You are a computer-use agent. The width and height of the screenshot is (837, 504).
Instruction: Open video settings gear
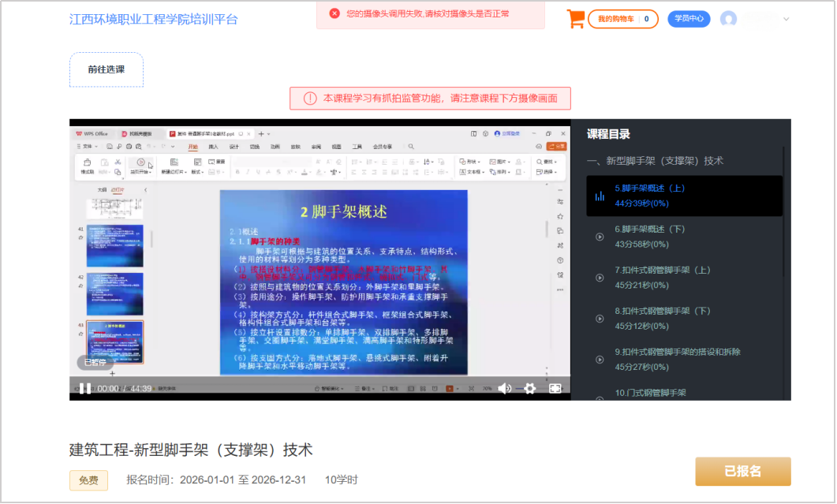point(529,389)
